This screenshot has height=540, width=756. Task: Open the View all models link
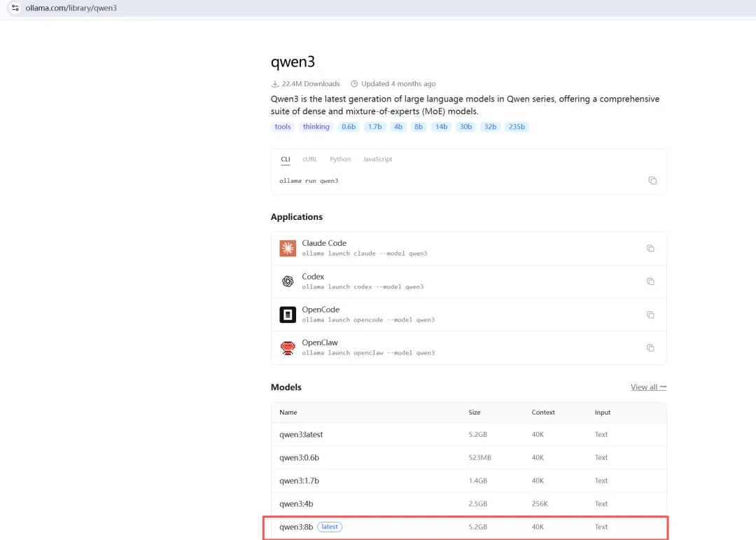(x=648, y=387)
